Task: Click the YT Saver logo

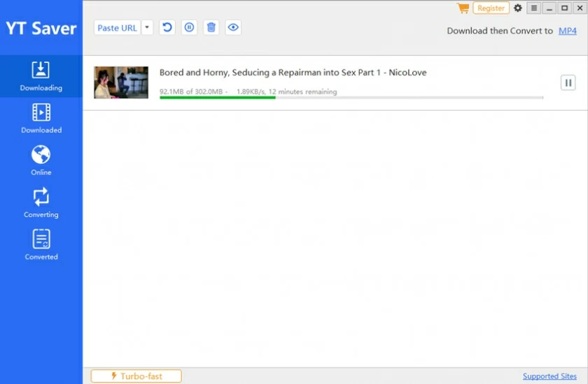Action: click(41, 29)
